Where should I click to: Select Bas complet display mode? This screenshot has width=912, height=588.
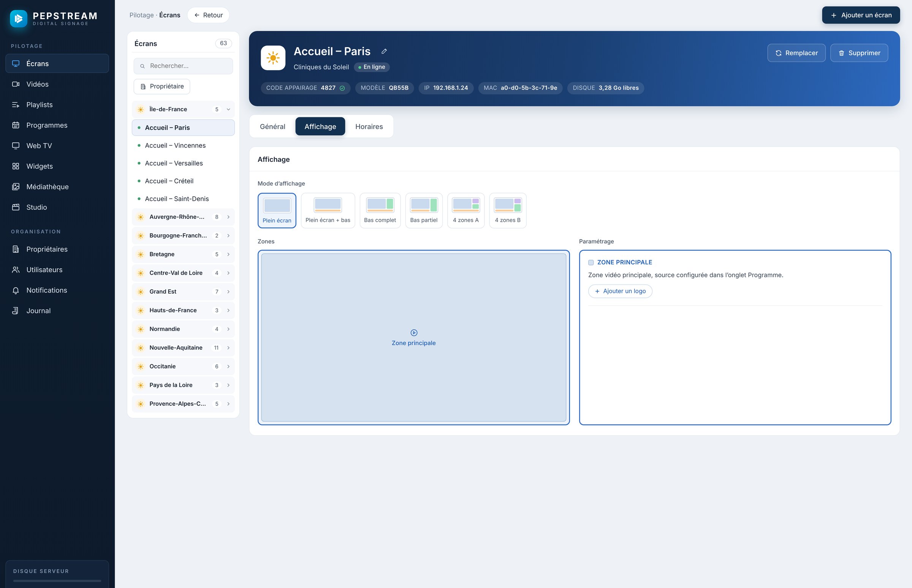click(x=380, y=210)
